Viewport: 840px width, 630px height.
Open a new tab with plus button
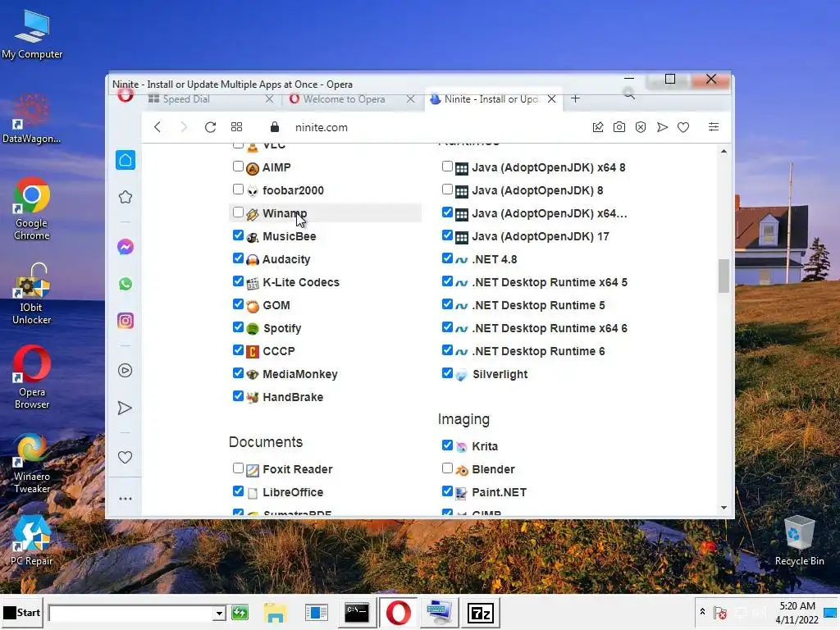pos(575,98)
